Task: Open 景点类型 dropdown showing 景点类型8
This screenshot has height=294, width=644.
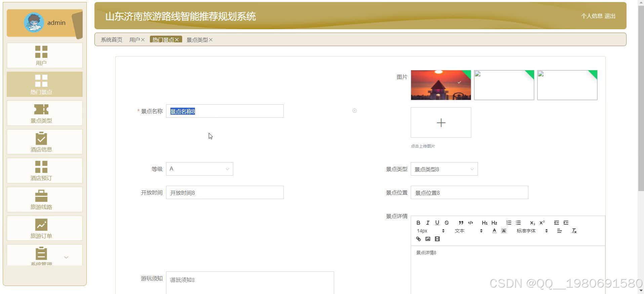Action: pos(444,169)
